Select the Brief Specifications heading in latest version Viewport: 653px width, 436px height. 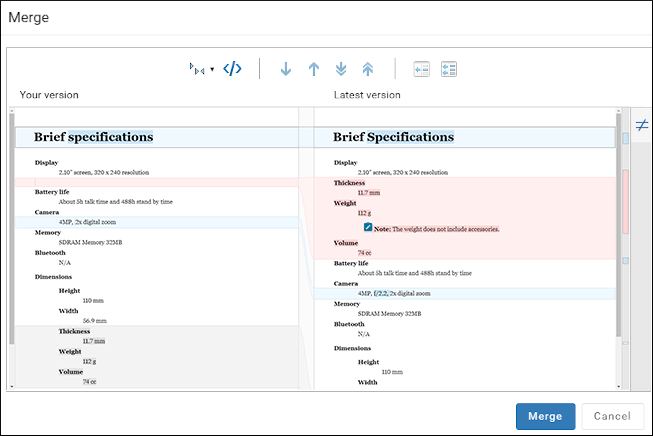[393, 137]
